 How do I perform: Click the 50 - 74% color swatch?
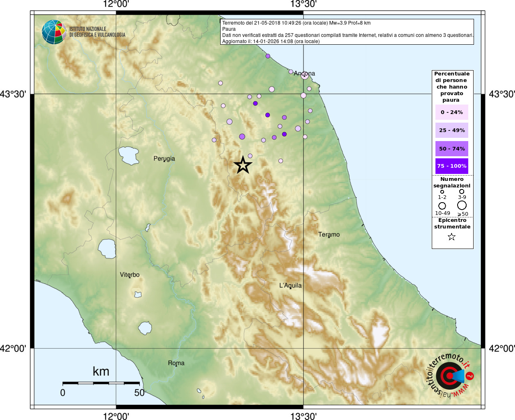451,148
